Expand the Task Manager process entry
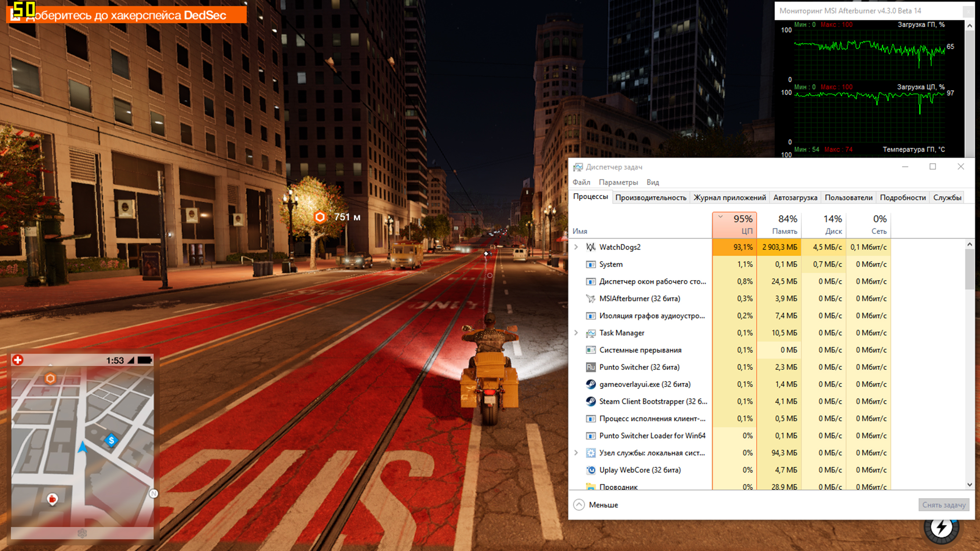The height and width of the screenshot is (551, 980). 576,333
